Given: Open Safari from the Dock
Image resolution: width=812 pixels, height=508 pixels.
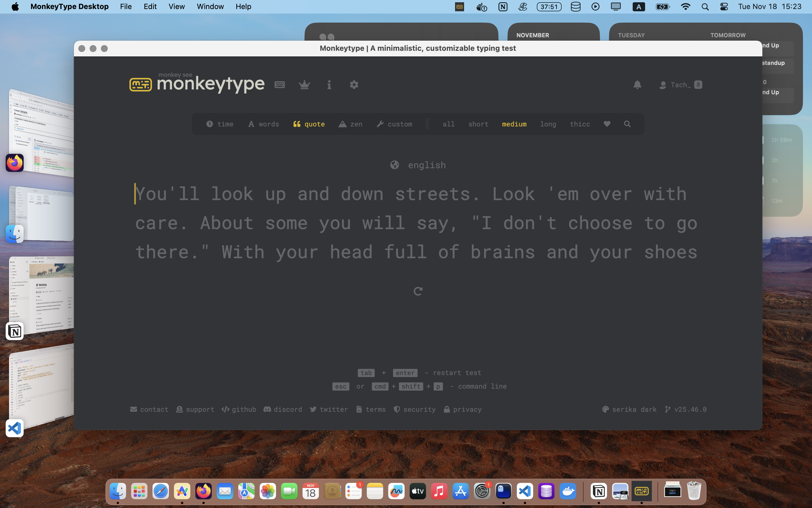Looking at the screenshot, I should pyautogui.click(x=161, y=491).
